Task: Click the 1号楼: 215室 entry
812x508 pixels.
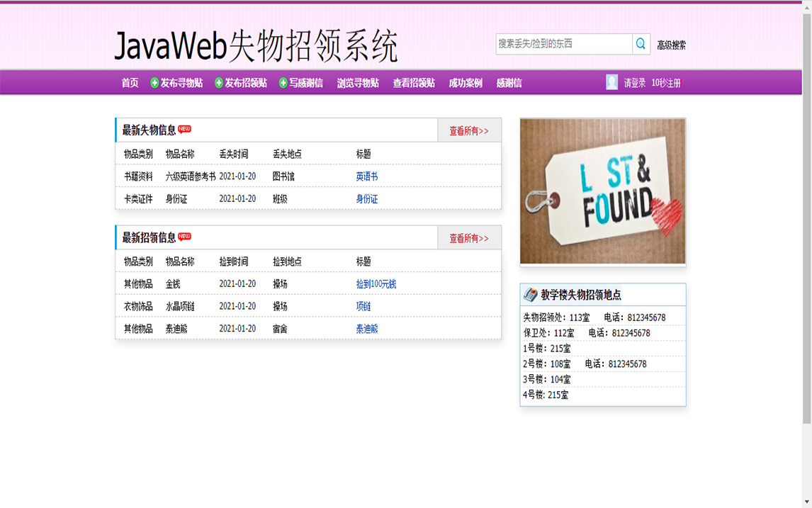Action: (547, 349)
